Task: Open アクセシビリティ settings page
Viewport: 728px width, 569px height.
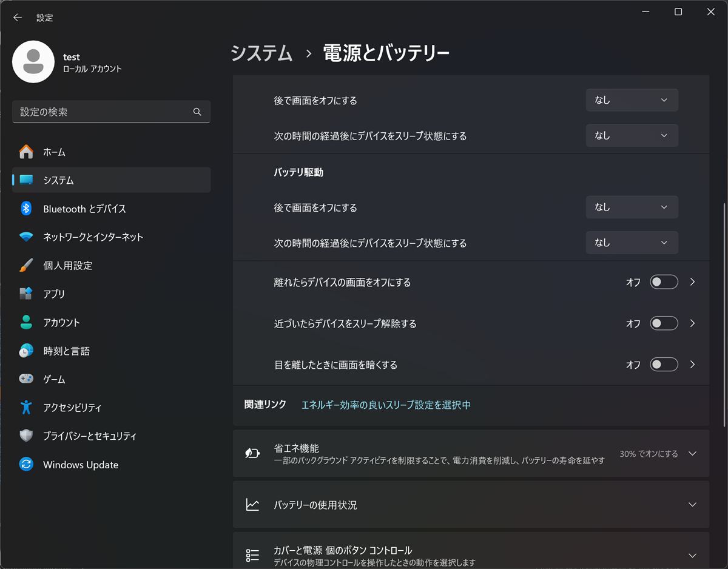Action: point(112,408)
